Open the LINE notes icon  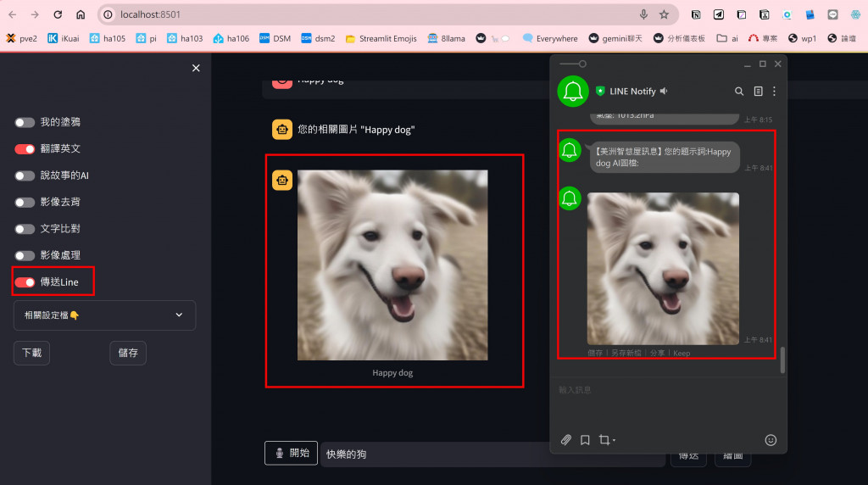click(759, 92)
